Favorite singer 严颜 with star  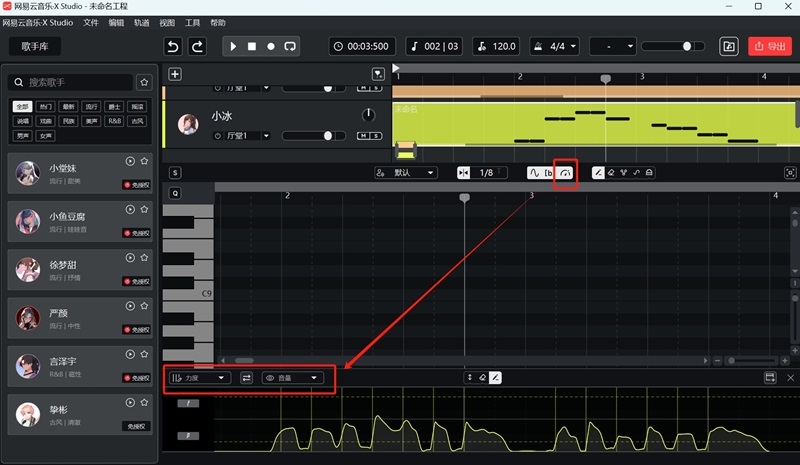pyautogui.click(x=144, y=306)
